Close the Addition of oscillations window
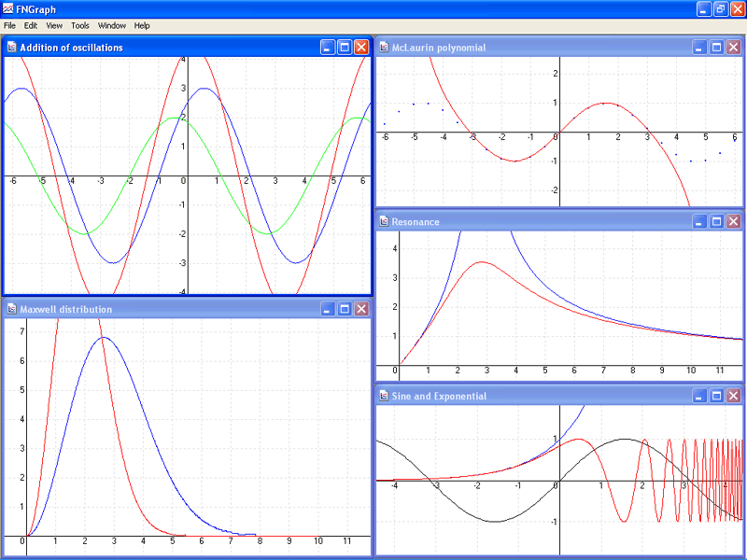 tap(361, 47)
